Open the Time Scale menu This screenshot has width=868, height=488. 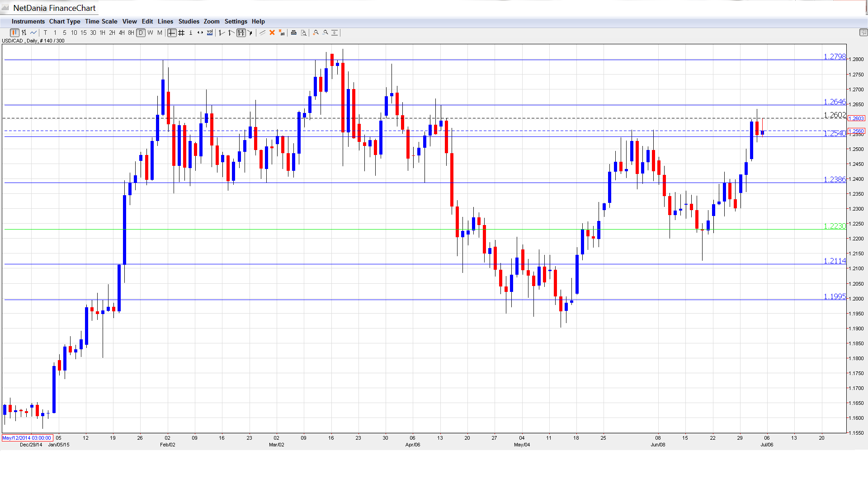click(x=101, y=21)
